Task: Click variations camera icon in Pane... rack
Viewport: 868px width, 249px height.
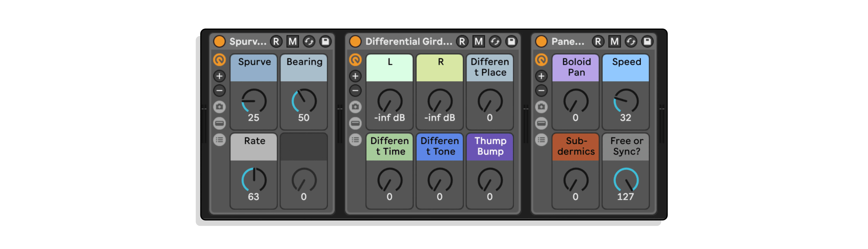Action: 541,107
